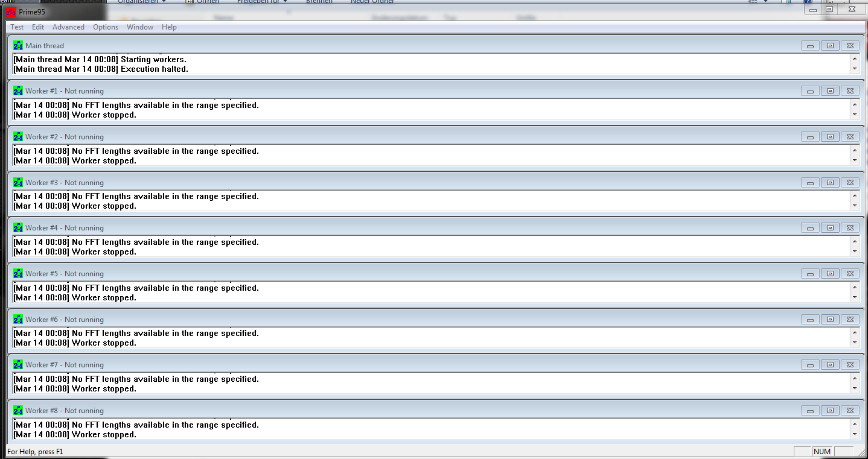The width and height of the screenshot is (868, 459).
Task: Open the Options menu
Action: tap(106, 27)
